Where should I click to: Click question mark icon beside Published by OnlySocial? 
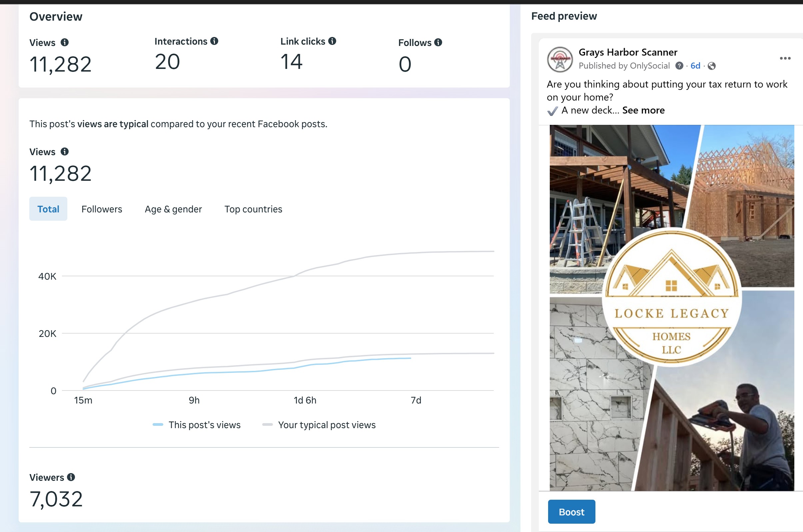point(679,66)
